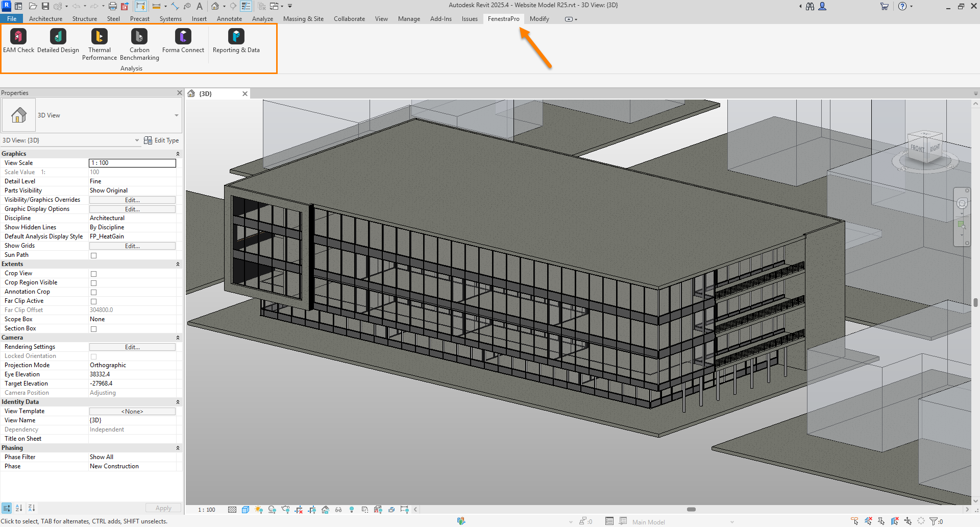Run Thermal Performance analysis
The height and width of the screenshot is (527, 980).
click(x=100, y=37)
